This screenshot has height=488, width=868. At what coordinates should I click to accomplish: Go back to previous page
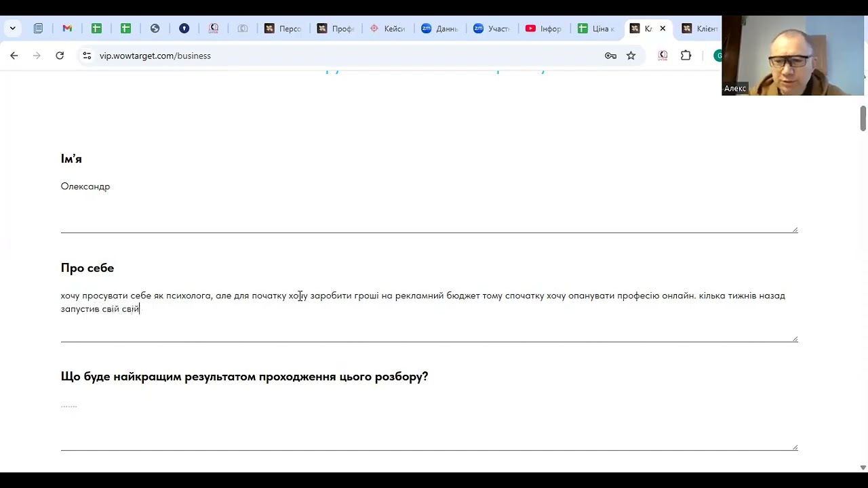coord(14,56)
